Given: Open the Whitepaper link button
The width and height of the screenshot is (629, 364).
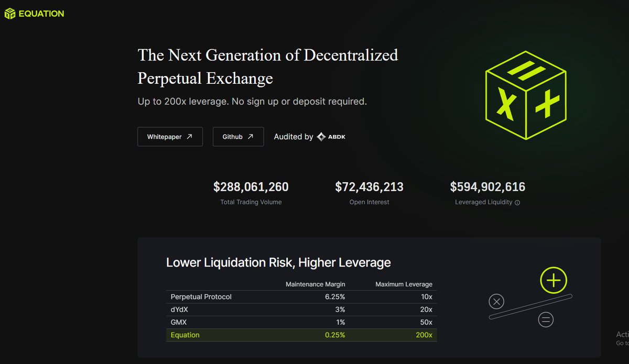Looking at the screenshot, I should coord(170,137).
